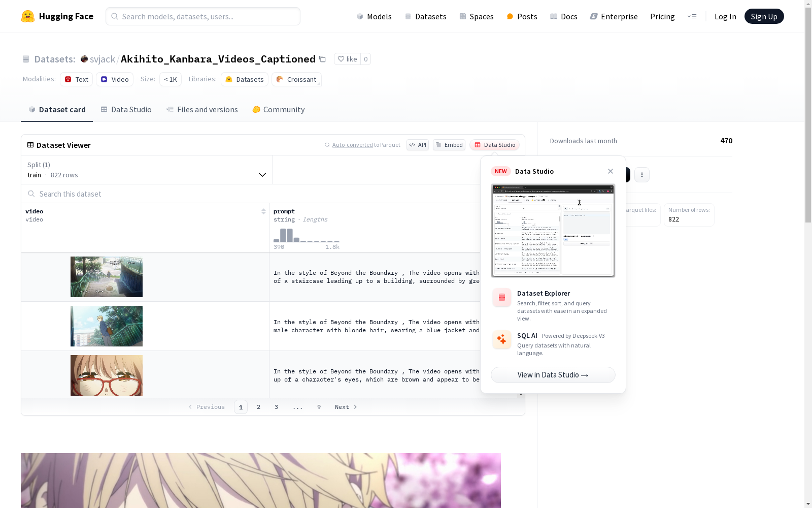Click the Embed button

point(449,145)
